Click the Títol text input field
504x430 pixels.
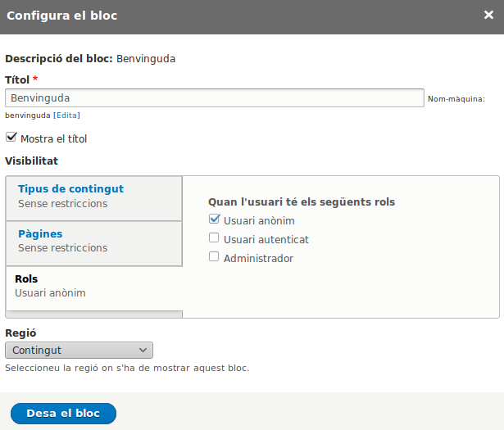click(214, 97)
